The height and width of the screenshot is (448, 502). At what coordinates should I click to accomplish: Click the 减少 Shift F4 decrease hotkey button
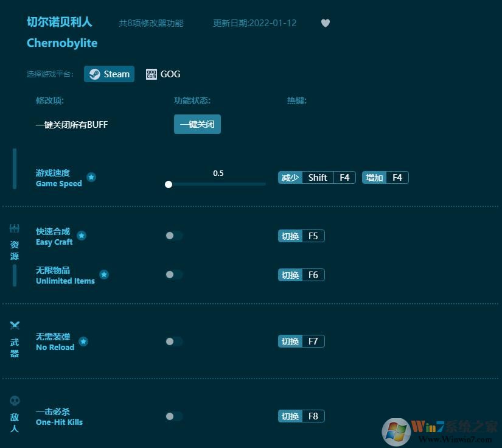[x=316, y=177]
